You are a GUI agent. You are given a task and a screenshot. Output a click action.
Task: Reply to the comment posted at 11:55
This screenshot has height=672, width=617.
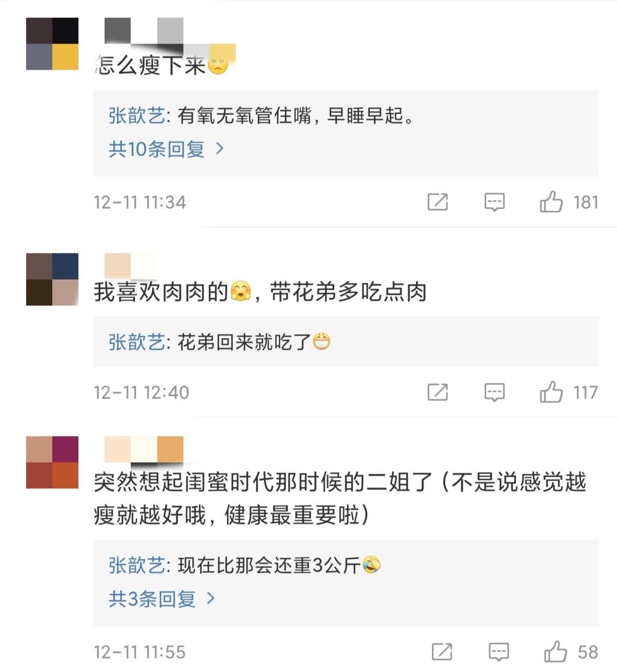click(x=499, y=652)
